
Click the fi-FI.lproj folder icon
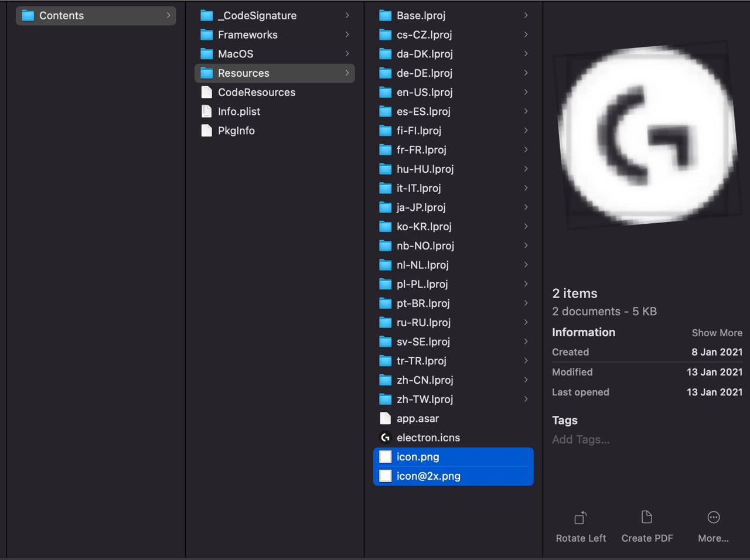385,131
